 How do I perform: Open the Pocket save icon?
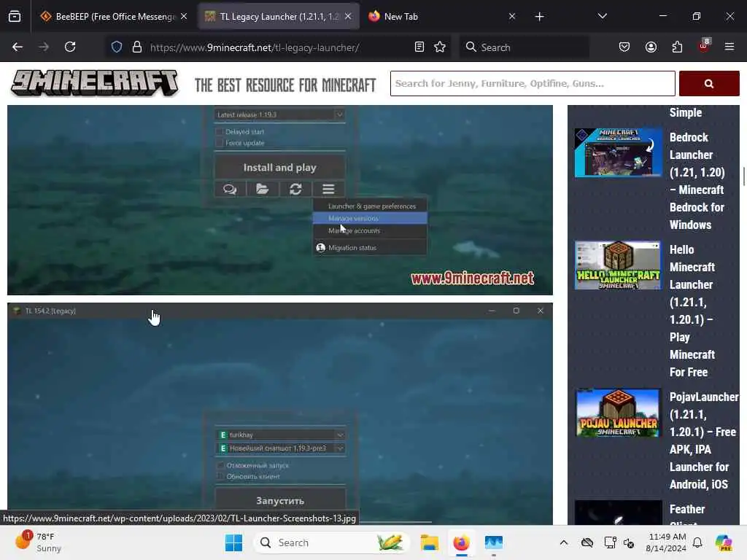click(624, 47)
